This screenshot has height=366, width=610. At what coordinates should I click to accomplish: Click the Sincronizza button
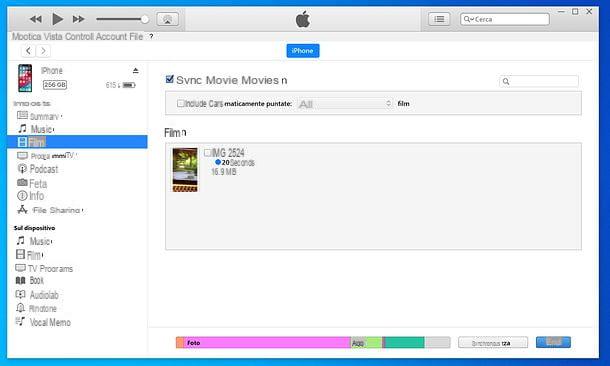[x=493, y=343]
